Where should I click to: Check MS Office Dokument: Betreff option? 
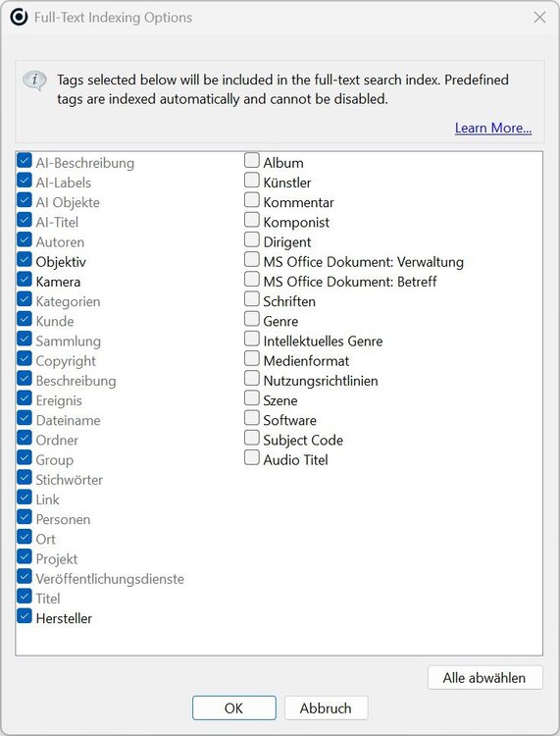pos(252,280)
